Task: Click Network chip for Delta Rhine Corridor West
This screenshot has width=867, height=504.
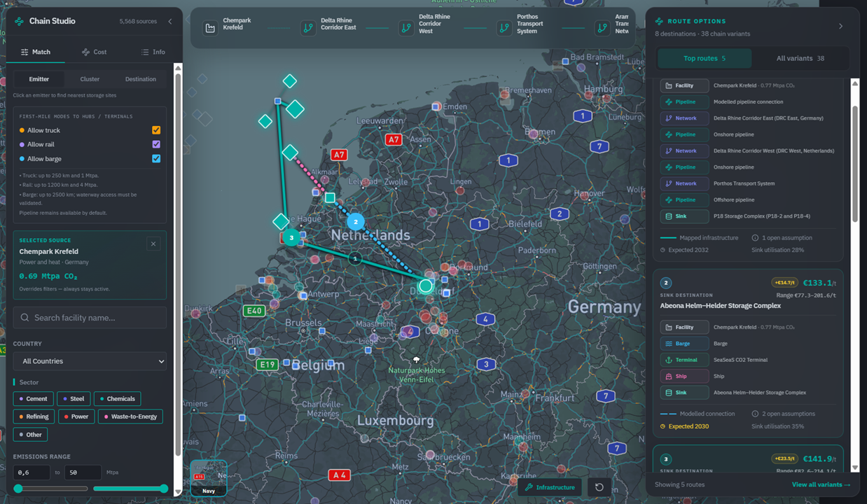Action: 684,150
